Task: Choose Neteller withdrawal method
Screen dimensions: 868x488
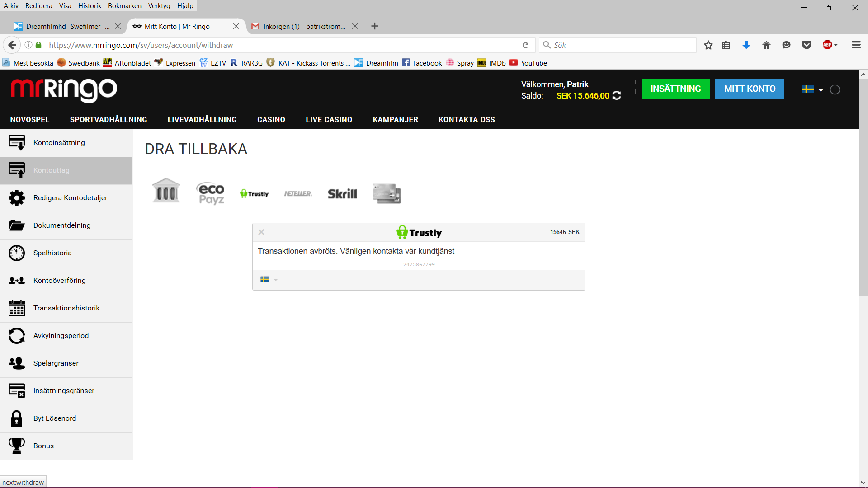Action: point(298,194)
